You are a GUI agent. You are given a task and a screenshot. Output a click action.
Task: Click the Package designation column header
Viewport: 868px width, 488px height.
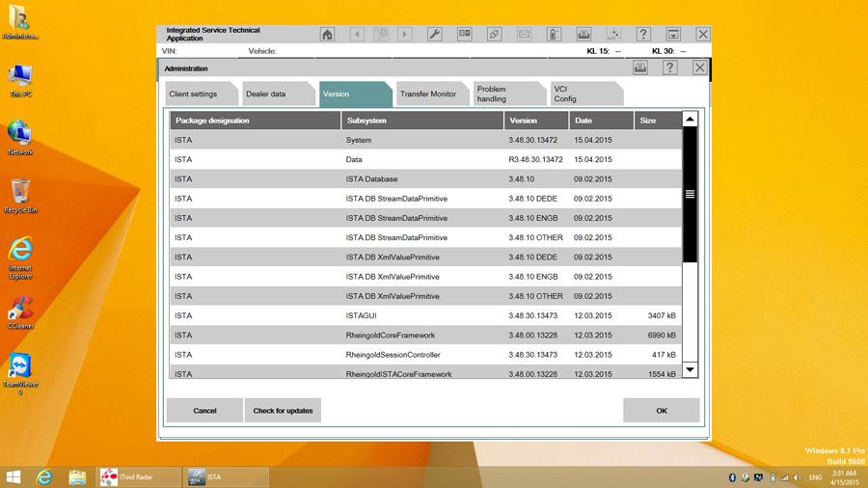click(256, 121)
